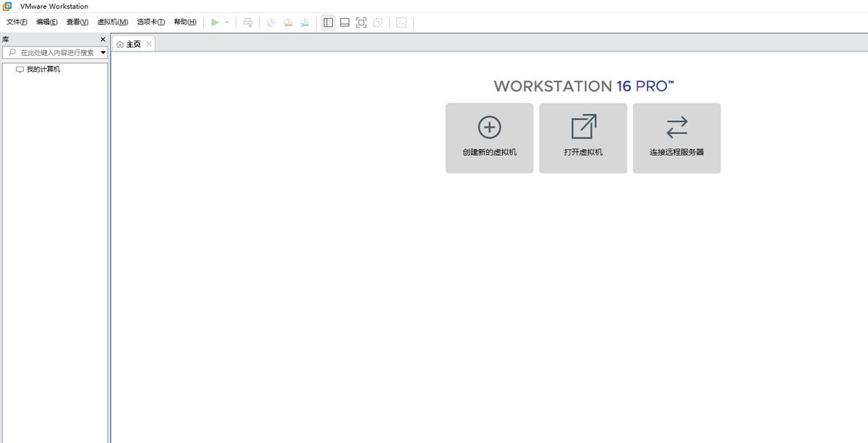
Task: Toggle the library sidebar view icon
Action: tap(328, 22)
